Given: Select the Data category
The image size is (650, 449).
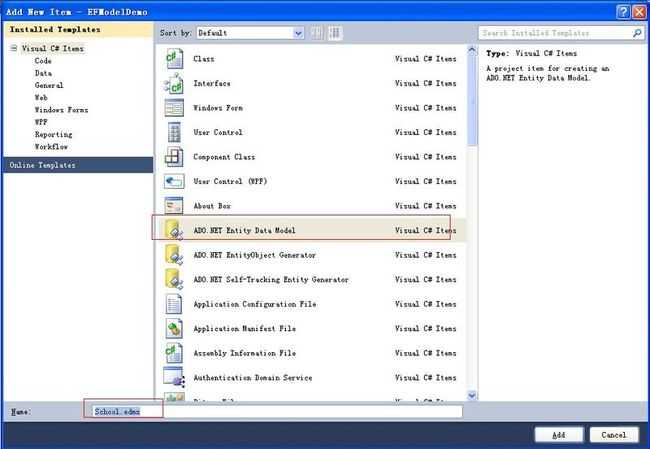Looking at the screenshot, I should [x=43, y=73].
